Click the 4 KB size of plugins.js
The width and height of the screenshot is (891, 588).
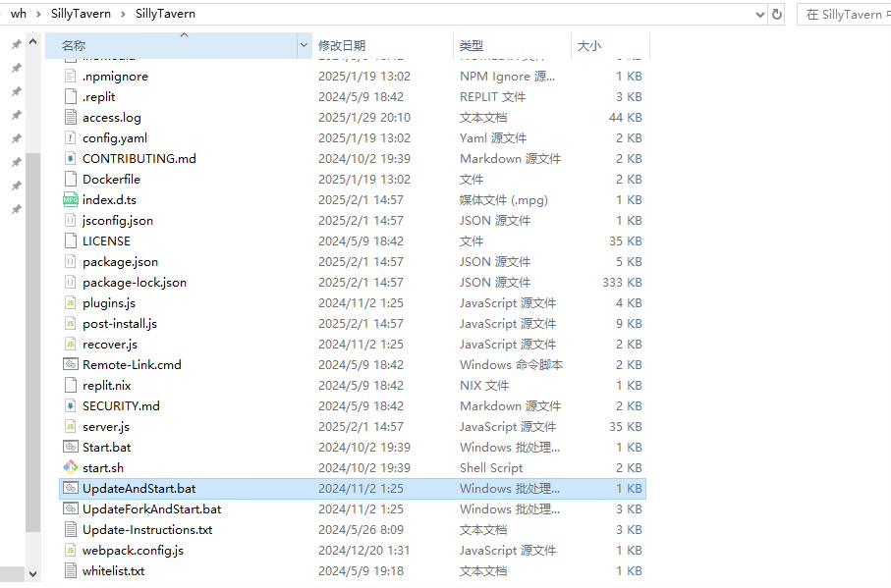[x=629, y=303]
